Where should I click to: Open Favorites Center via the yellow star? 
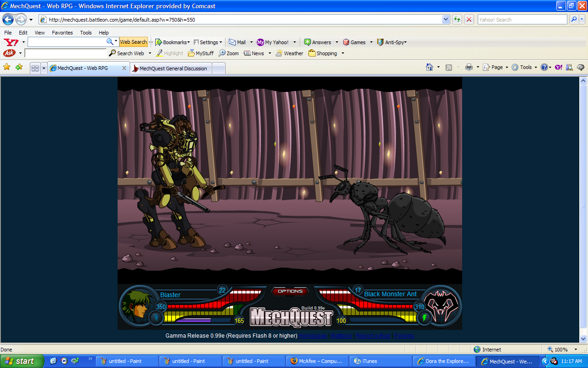(x=6, y=67)
